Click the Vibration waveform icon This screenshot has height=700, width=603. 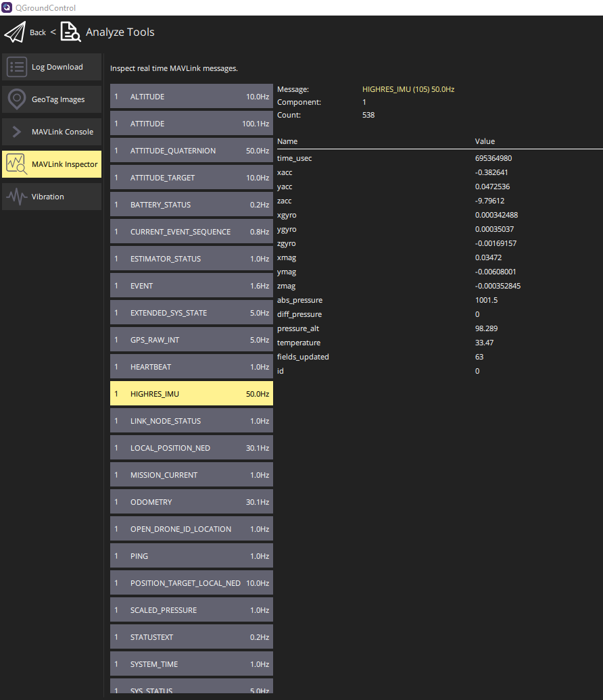pyautogui.click(x=17, y=197)
